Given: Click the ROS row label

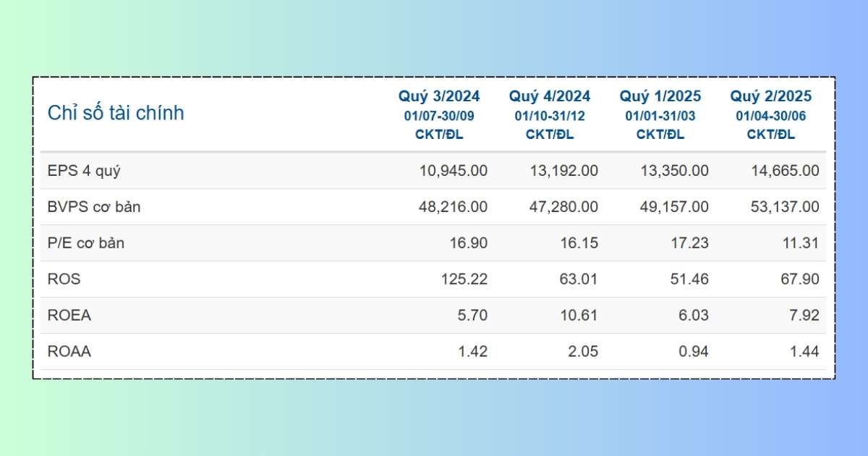Looking at the screenshot, I should [64, 279].
